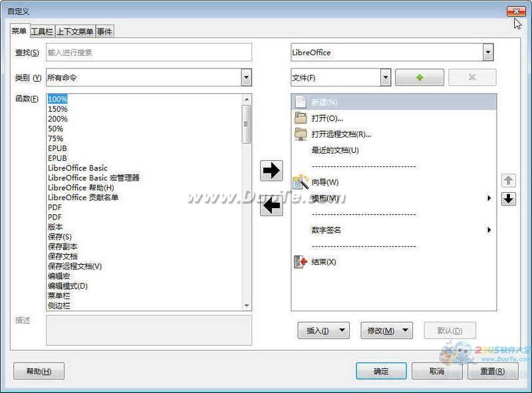Select LibreOffice Basic 宏管理器 entry
Screen dimensions: 532x393
click(x=94, y=178)
